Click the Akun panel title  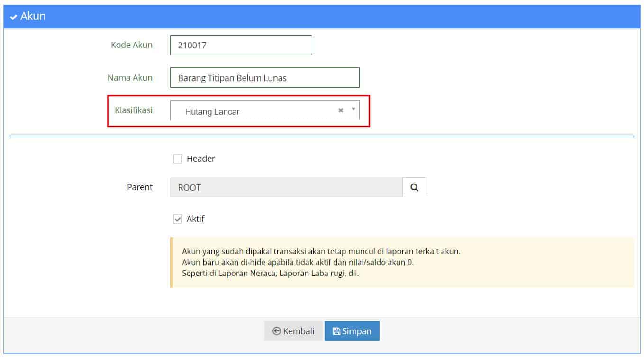click(33, 17)
